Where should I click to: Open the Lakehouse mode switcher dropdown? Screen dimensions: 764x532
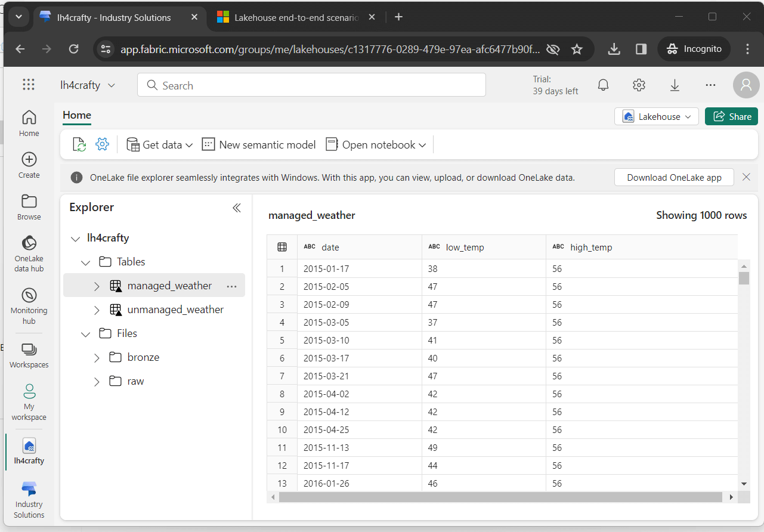coord(656,116)
